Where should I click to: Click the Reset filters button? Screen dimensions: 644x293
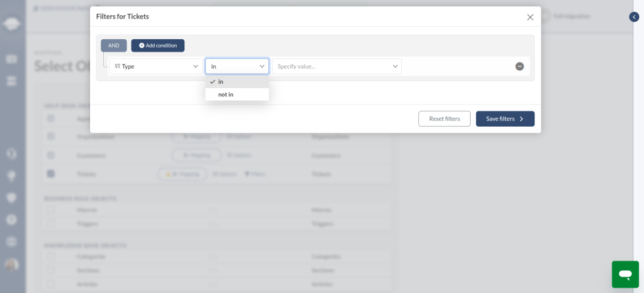[444, 118]
